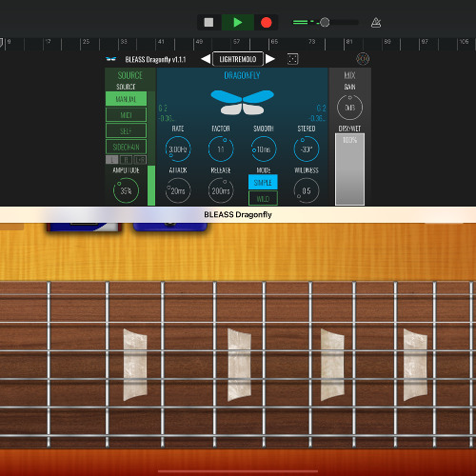Click the STEREO knob showing -30°
Viewport: 476px width, 476px height.
click(307, 149)
